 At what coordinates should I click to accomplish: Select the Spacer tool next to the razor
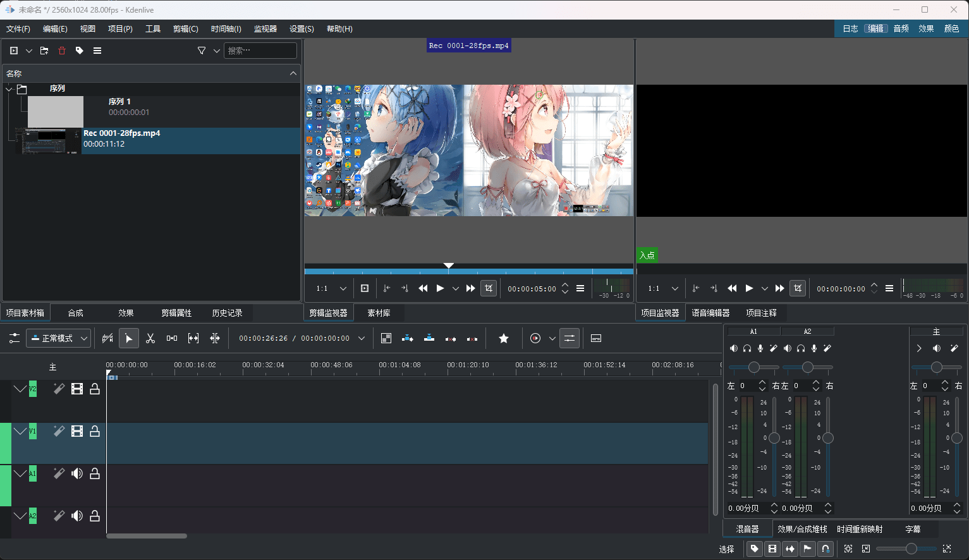pyautogui.click(x=171, y=338)
